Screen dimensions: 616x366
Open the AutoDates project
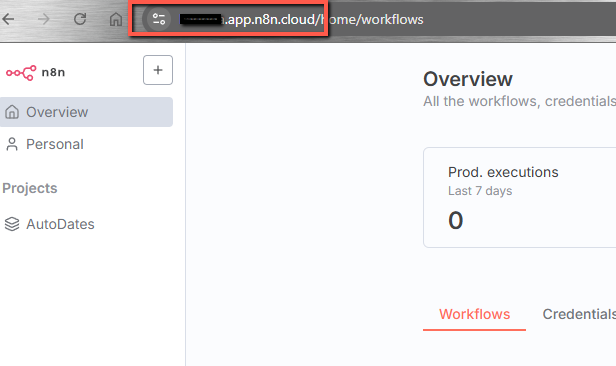86,224
